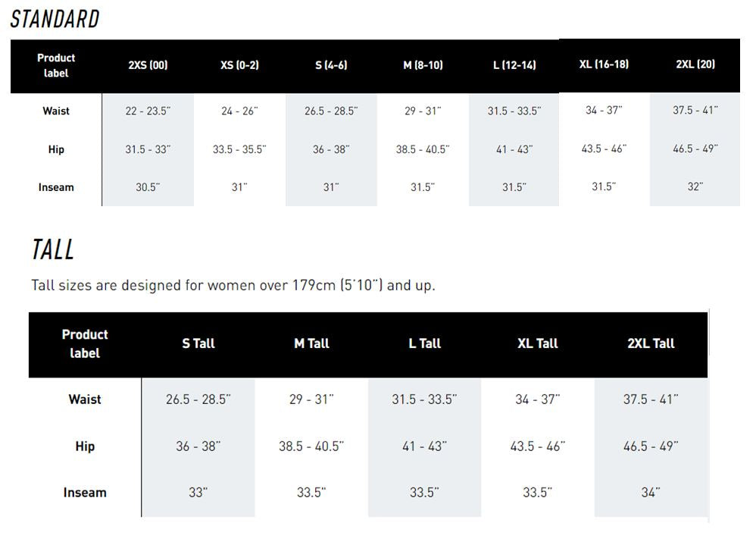Select the 2XS (00) column header
Screen dimensions: 756x542
(148, 65)
